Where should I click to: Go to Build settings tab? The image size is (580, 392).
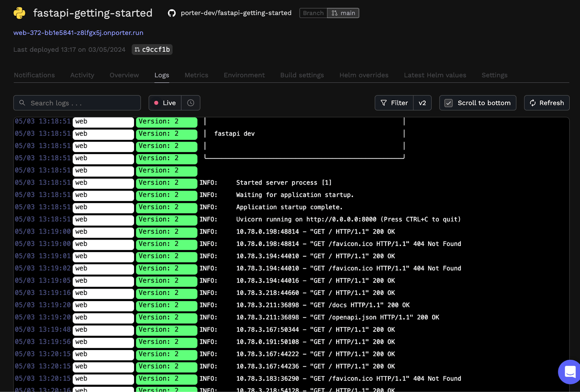tap(302, 75)
